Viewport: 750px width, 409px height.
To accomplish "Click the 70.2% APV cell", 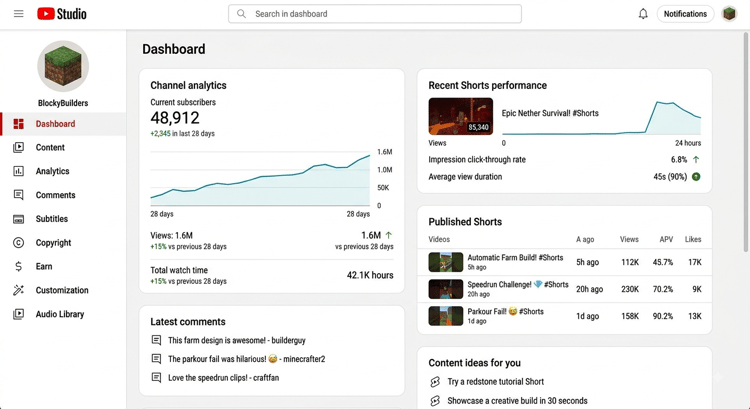I will click(x=662, y=289).
